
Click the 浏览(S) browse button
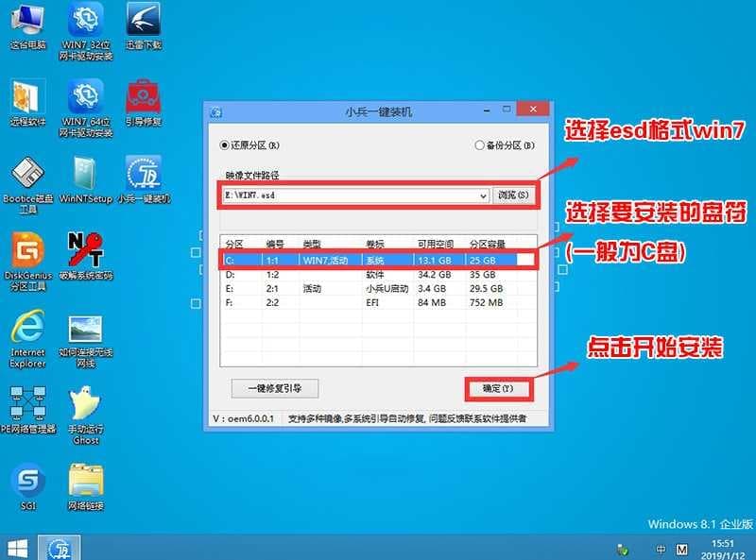(x=514, y=195)
